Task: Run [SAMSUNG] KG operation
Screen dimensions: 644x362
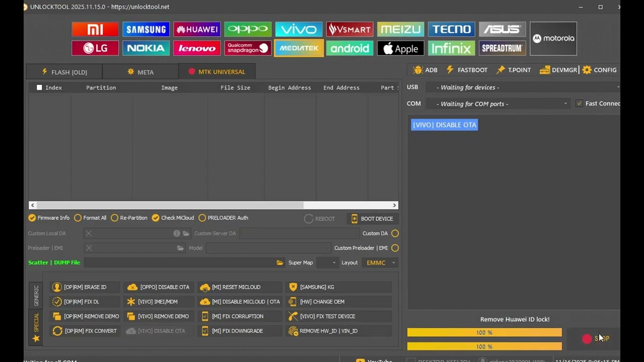Action: [x=339, y=287]
